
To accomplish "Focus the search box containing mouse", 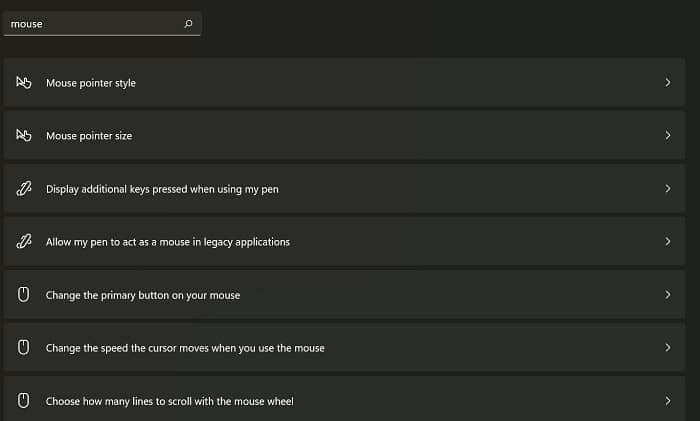I will point(90,24).
